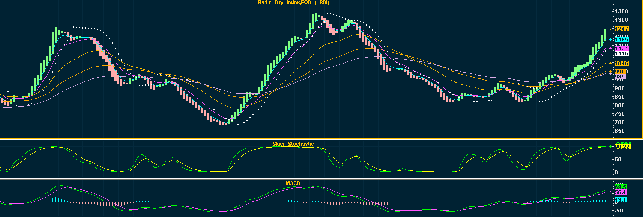The image size is (644, 218).
Task: Click the white 1116 value label
Action: tap(622, 54)
